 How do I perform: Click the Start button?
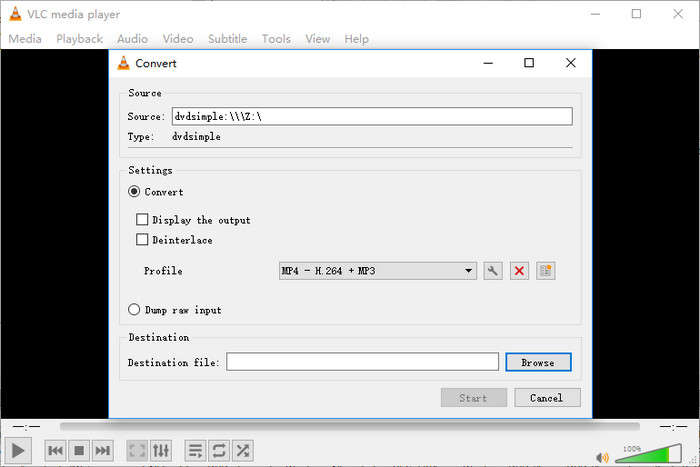[474, 397]
